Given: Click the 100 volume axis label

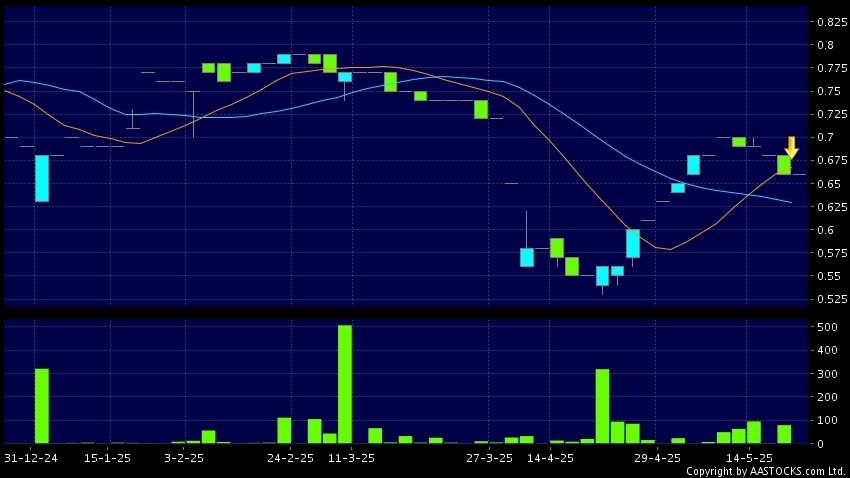Looking at the screenshot, I should [827, 421].
